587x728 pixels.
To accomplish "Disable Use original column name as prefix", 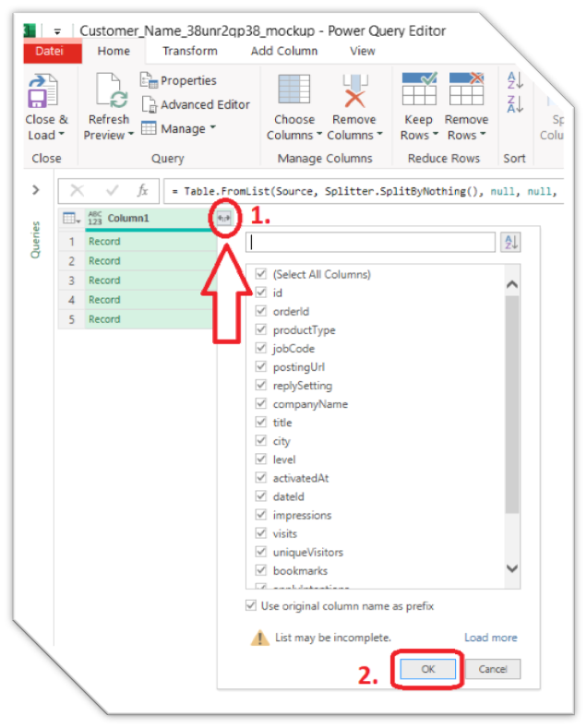I will pyautogui.click(x=251, y=606).
